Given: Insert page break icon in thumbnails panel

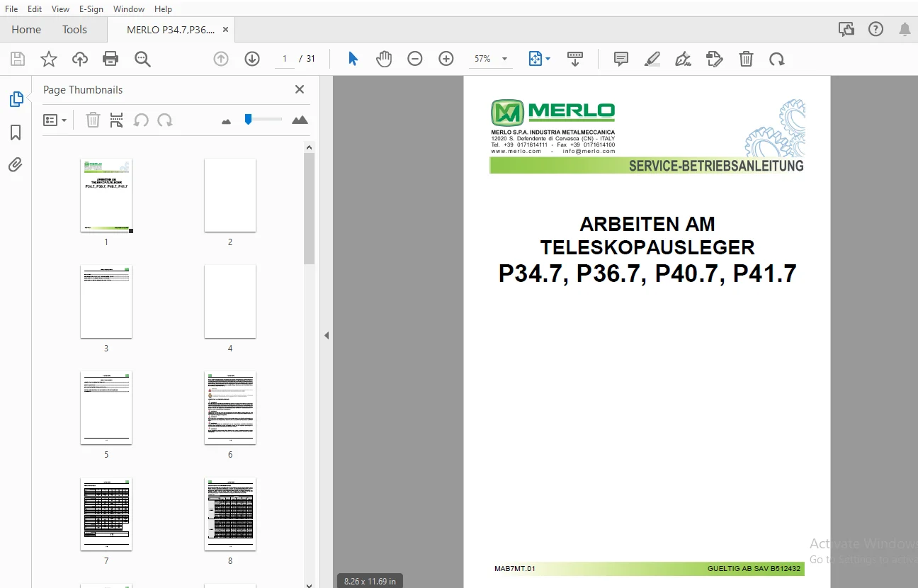Looking at the screenshot, I should click(x=117, y=120).
